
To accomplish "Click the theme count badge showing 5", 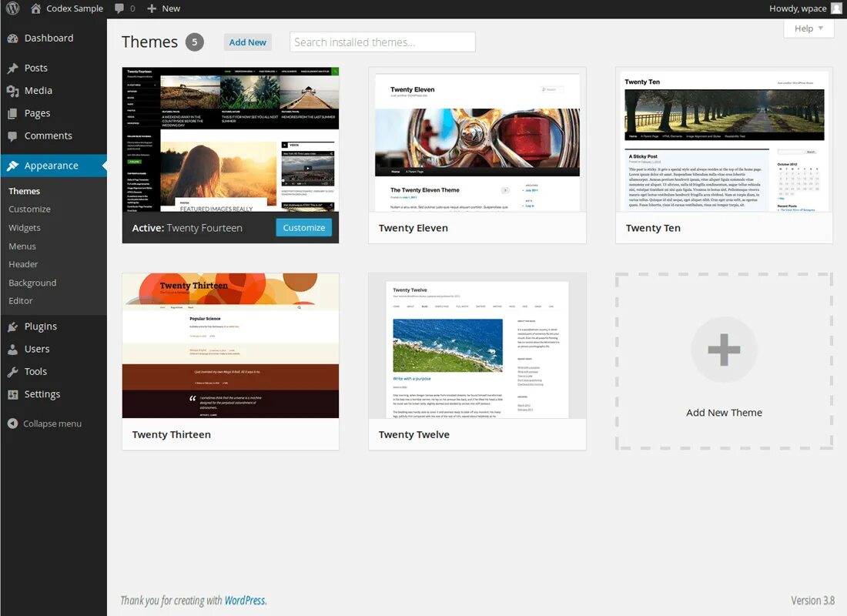I will pyautogui.click(x=195, y=42).
